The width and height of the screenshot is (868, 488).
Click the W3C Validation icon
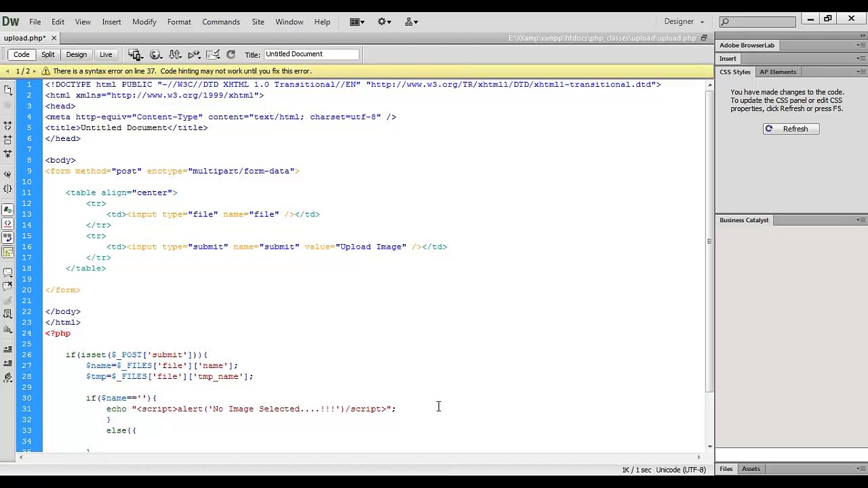pos(194,54)
